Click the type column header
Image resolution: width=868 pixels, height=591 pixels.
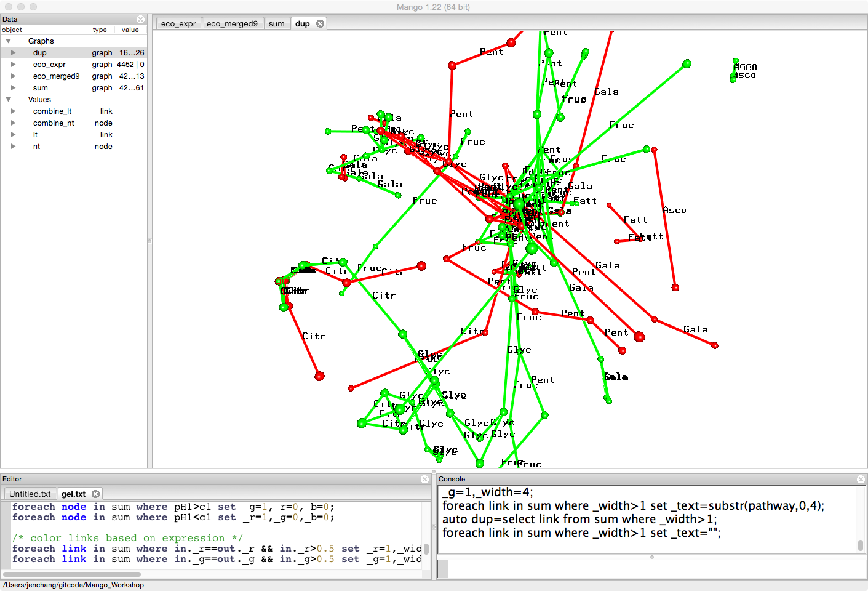100,30
